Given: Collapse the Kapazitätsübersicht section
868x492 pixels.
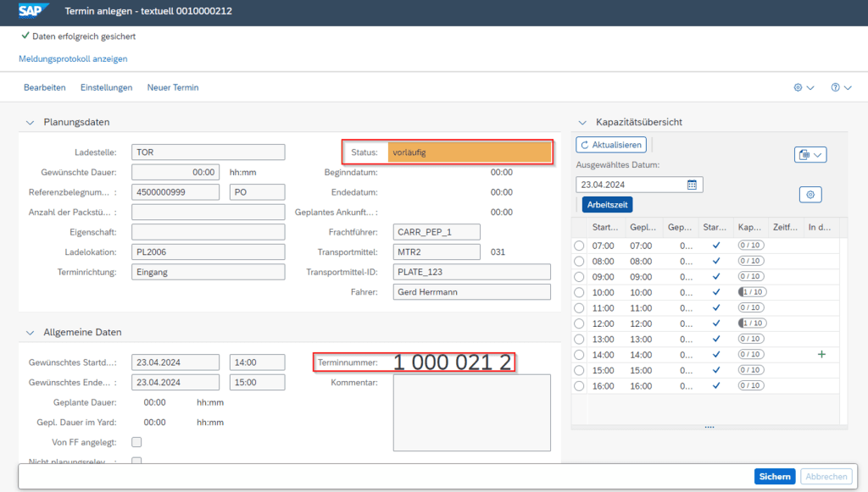Looking at the screenshot, I should pos(581,122).
